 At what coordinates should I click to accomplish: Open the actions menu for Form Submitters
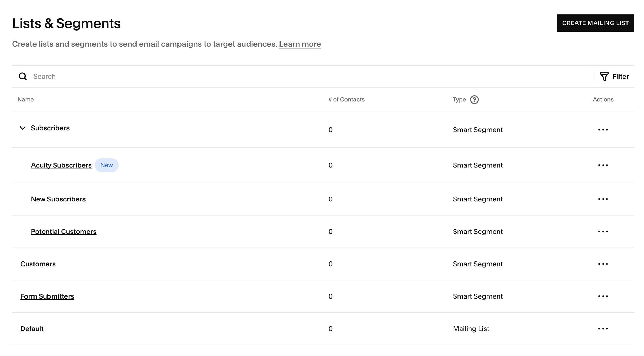(603, 296)
